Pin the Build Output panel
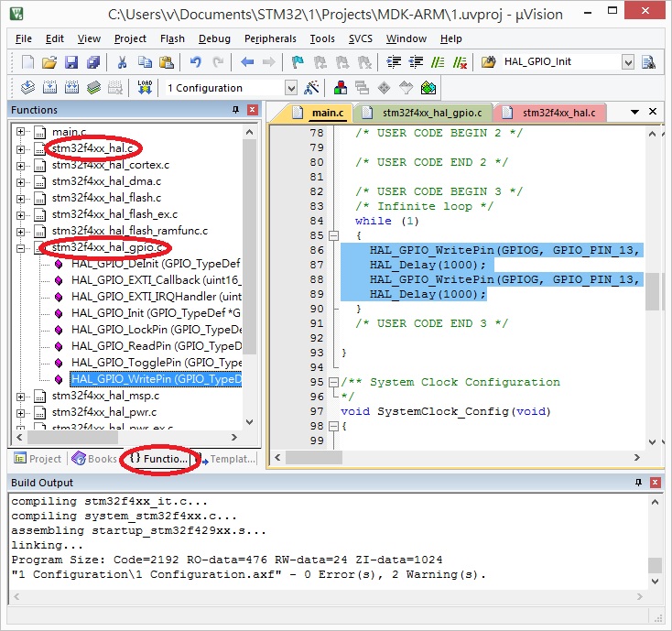Image resolution: width=672 pixels, height=631 pixels. [638, 483]
